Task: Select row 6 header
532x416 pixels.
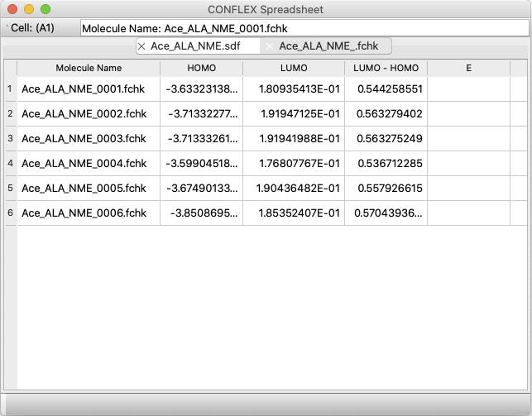Action: [x=10, y=213]
